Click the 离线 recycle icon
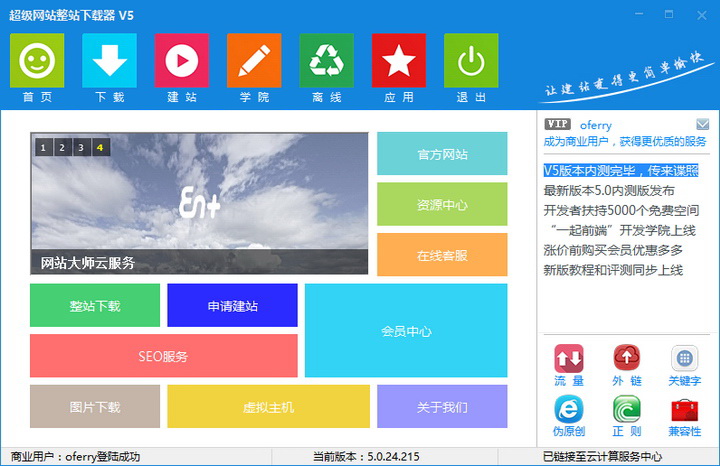Image resolution: width=720 pixels, height=466 pixels. point(326,61)
